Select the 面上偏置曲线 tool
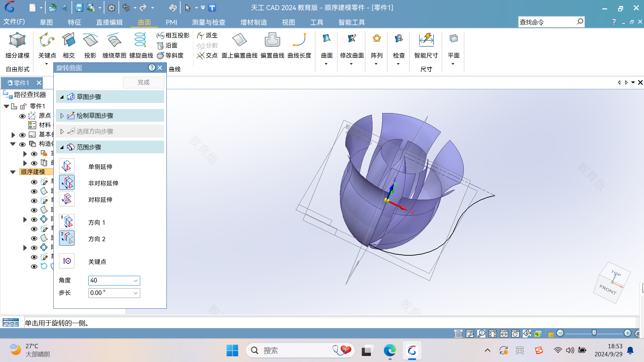 pyautogui.click(x=239, y=46)
